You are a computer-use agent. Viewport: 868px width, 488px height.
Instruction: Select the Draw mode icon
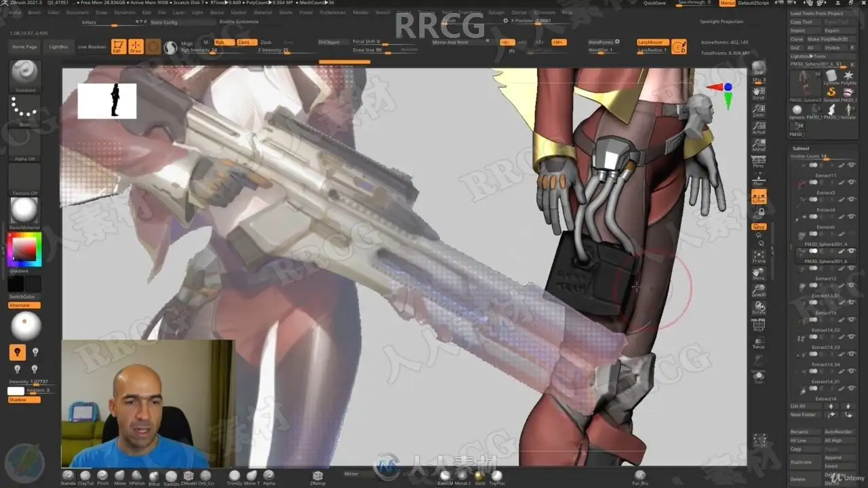pos(136,47)
